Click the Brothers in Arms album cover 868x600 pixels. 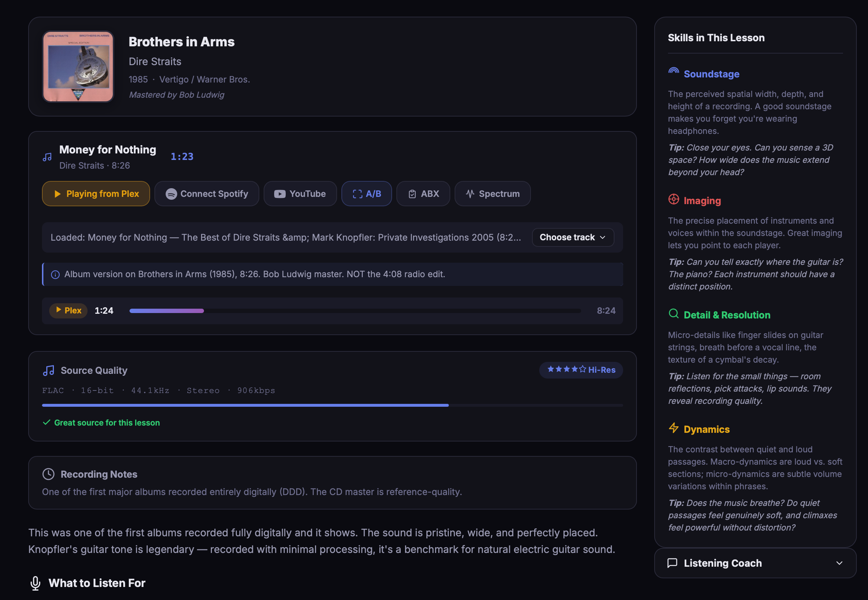click(x=78, y=67)
